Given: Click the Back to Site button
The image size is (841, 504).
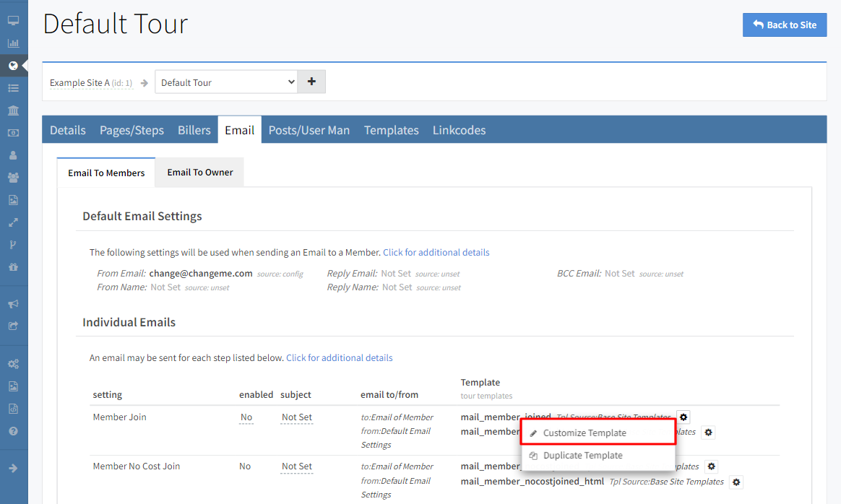Looking at the screenshot, I should 785,25.
